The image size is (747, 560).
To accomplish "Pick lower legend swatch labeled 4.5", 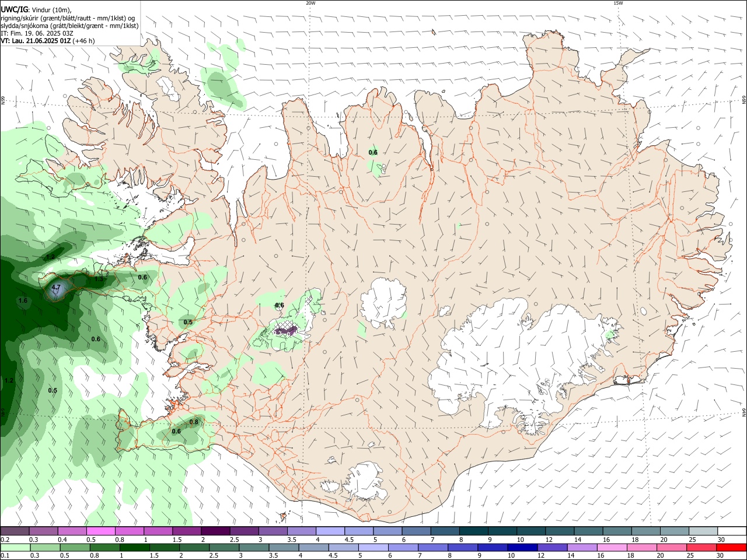I will [343, 547].
